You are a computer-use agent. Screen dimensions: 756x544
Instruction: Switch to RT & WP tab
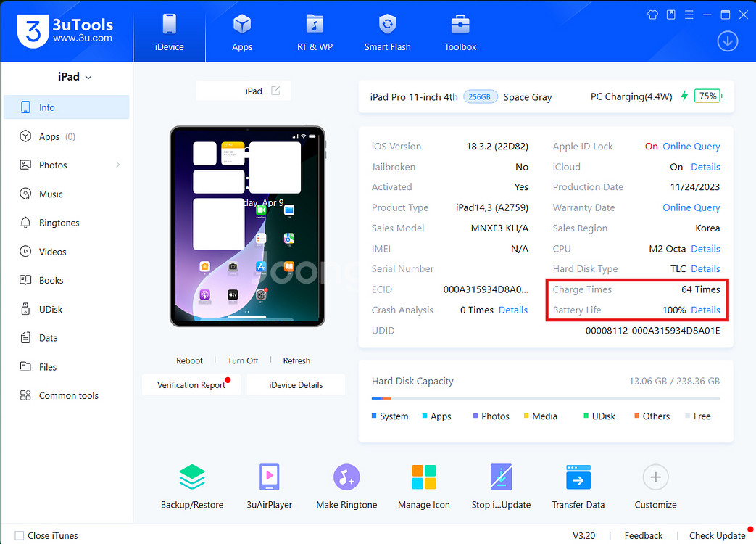click(315, 31)
